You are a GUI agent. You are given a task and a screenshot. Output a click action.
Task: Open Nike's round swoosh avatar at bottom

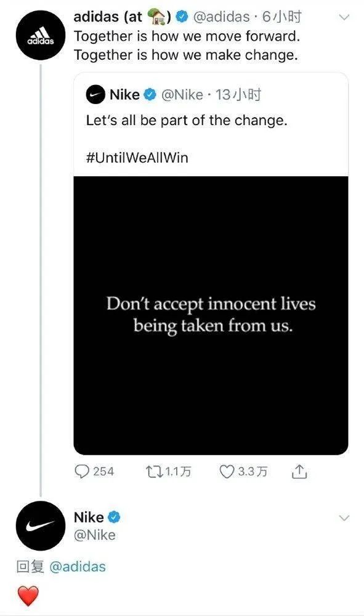pyautogui.click(x=41, y=525)
